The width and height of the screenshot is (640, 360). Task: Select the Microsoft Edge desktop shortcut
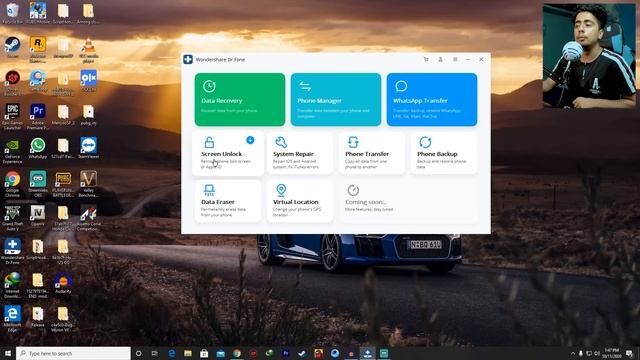click(13, 318)
